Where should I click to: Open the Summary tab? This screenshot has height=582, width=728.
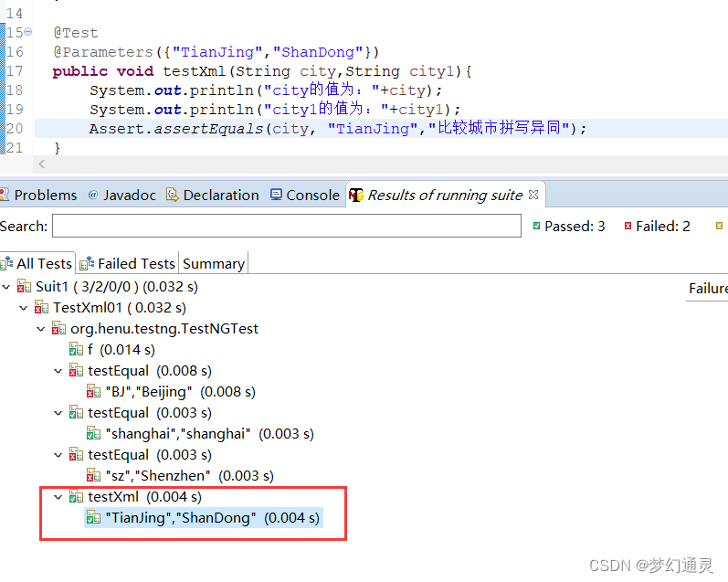click(214, 263)
